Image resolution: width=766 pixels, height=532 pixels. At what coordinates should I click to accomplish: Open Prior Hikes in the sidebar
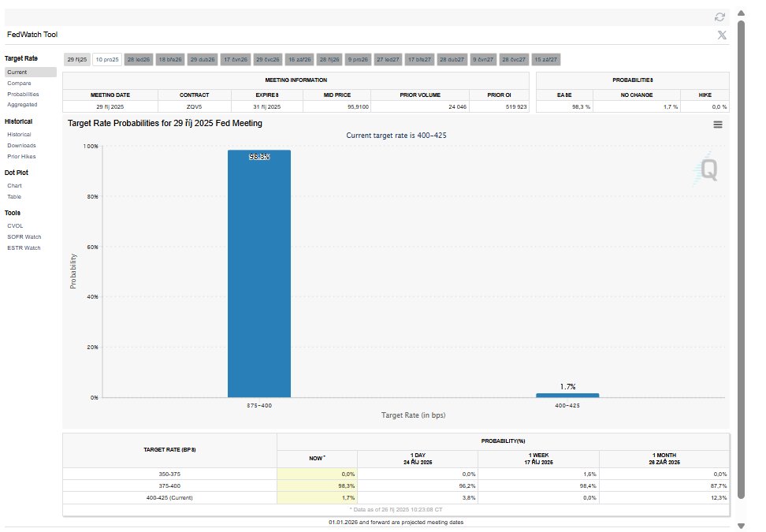21,157
